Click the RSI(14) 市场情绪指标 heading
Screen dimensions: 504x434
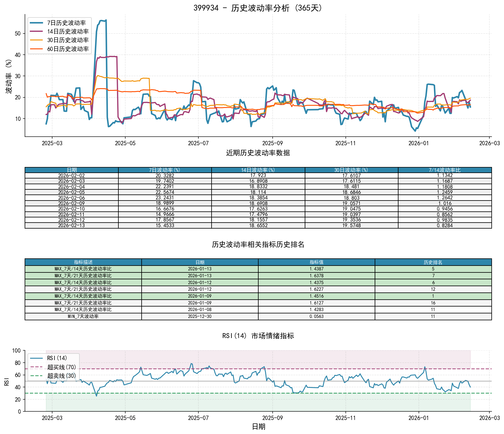point(258,336)
